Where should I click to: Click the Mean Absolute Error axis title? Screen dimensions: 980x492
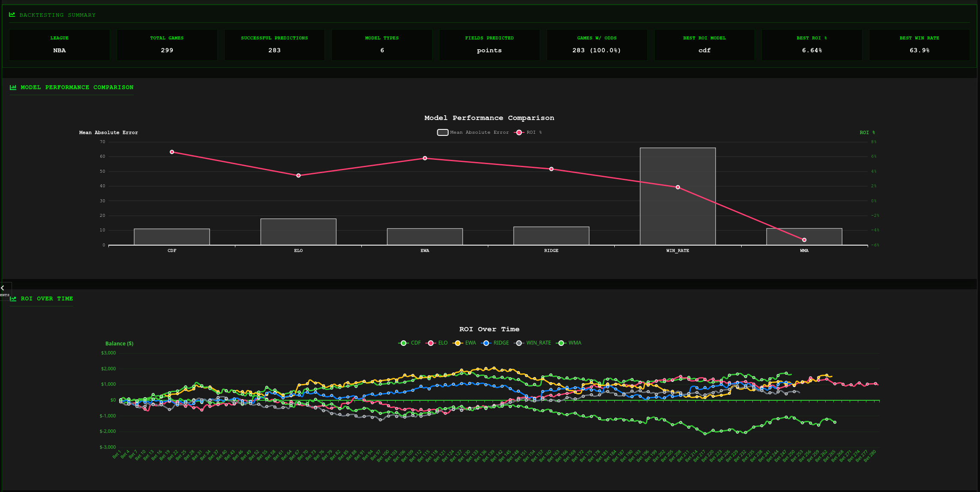point(108,133)
